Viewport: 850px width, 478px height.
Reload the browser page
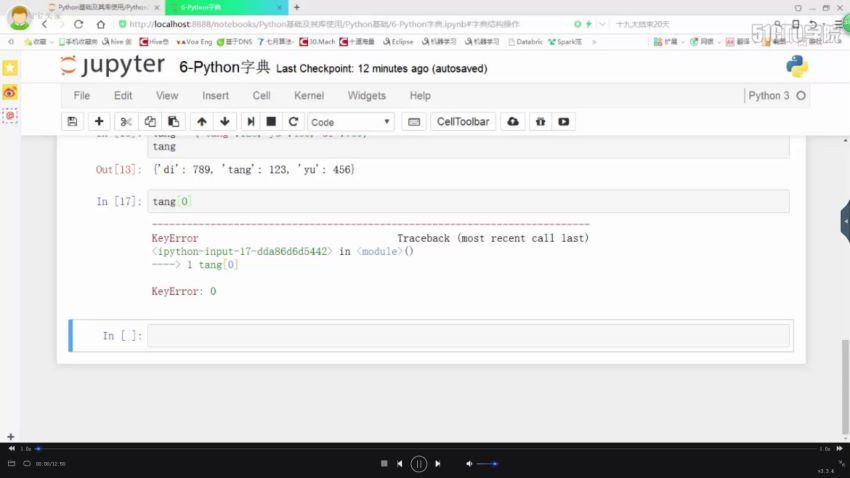pyautogui.click(x=79, y=24)
